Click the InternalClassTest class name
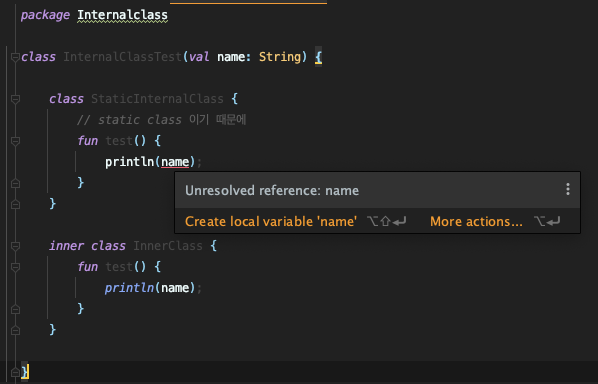The image size is (598, 384). 122,57
